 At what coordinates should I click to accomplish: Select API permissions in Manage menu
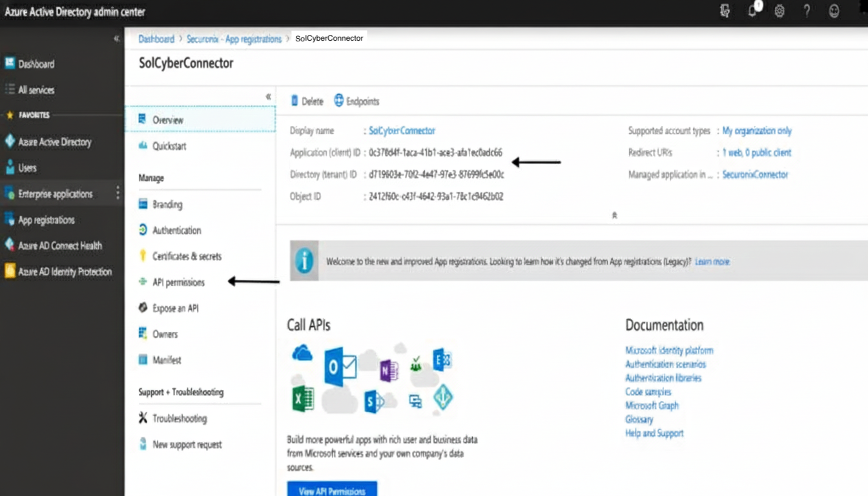click(x=178, y=282)
